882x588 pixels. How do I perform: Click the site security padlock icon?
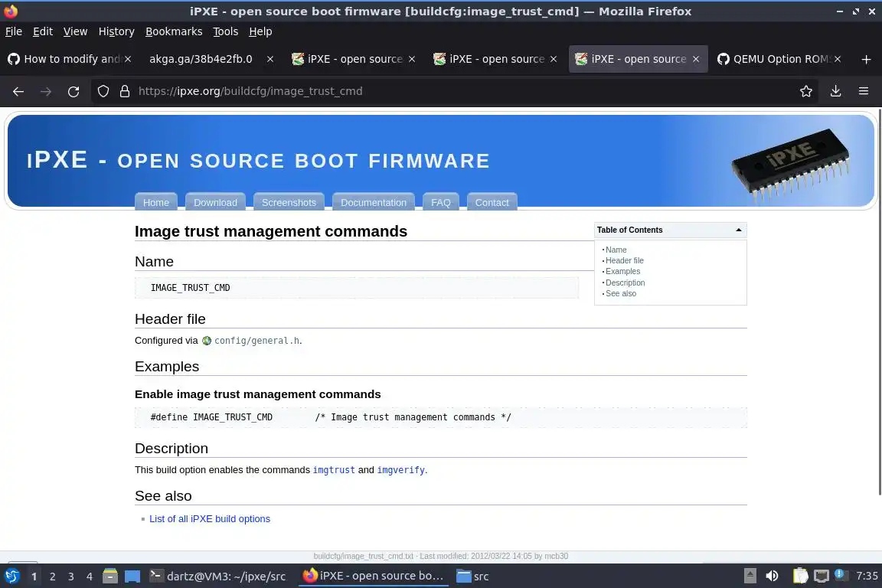125,91
